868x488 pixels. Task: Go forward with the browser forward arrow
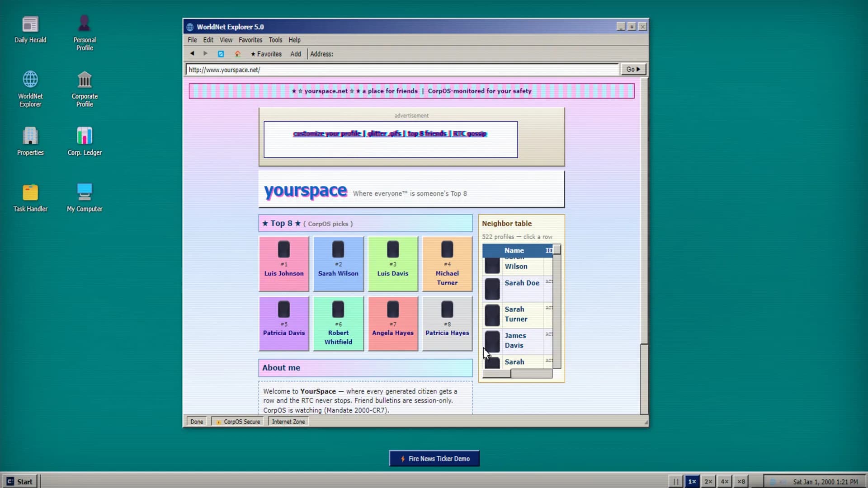(x=205, y=53)
